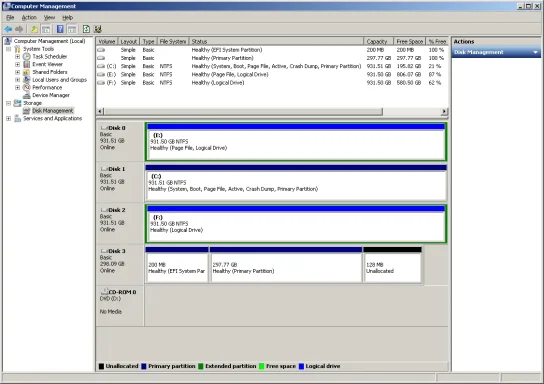Open the File menu
This screenshot has height=384, width=544.
[10, 17]
